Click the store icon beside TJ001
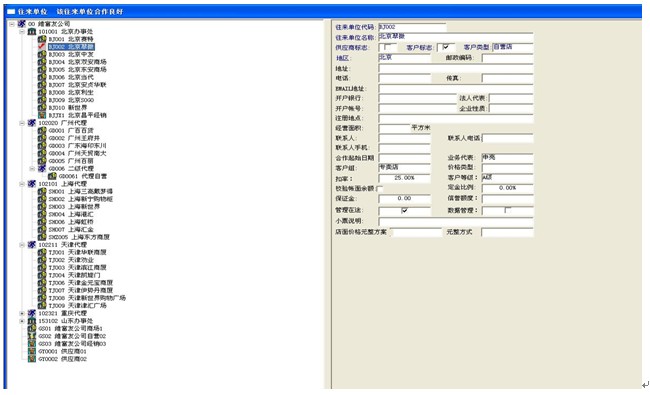 [x=42, y=252]
